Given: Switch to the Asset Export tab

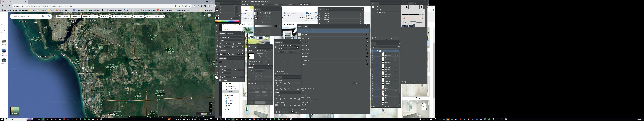Looking at the screenshot, I should pos(329,10).
